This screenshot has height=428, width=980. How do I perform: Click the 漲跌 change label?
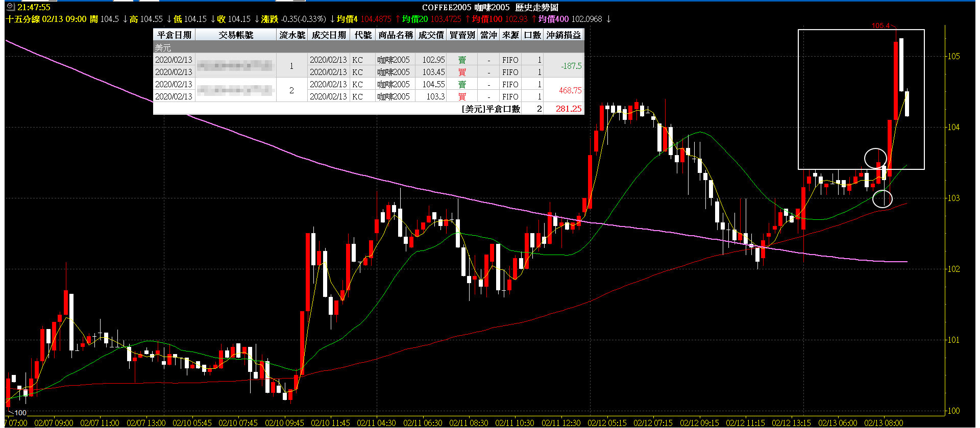(x=269, y=19)
